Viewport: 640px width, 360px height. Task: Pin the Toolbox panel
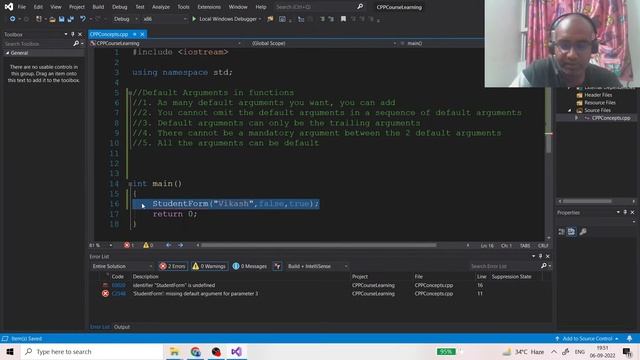(x=73, y=34)
